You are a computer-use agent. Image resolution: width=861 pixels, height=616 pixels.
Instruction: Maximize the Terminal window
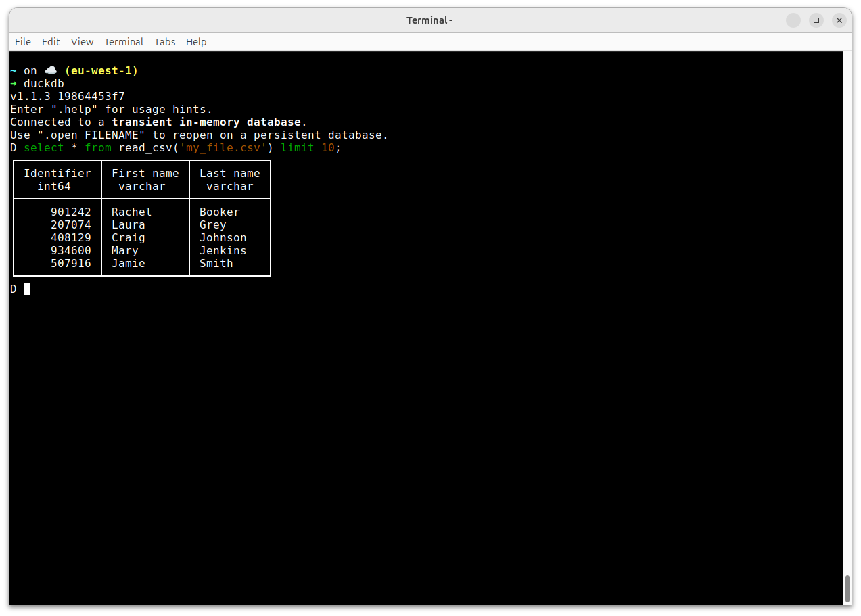(x=816, y=20)
